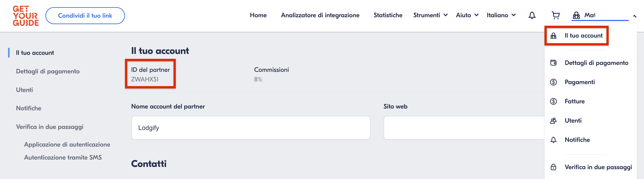Expand the Strumenti dropdown menu
644x179 pixels.
point(430,15)
